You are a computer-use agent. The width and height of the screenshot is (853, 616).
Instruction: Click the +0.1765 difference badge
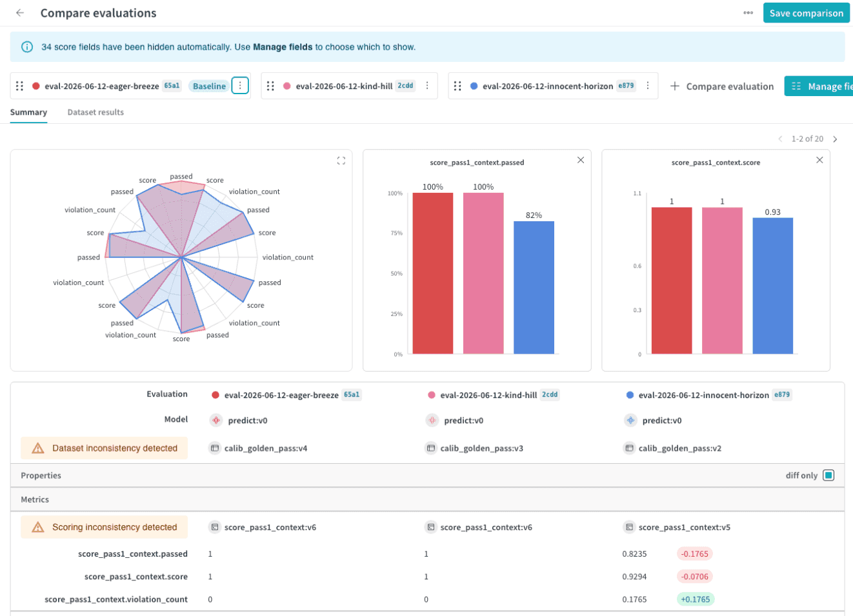[695, 599]
